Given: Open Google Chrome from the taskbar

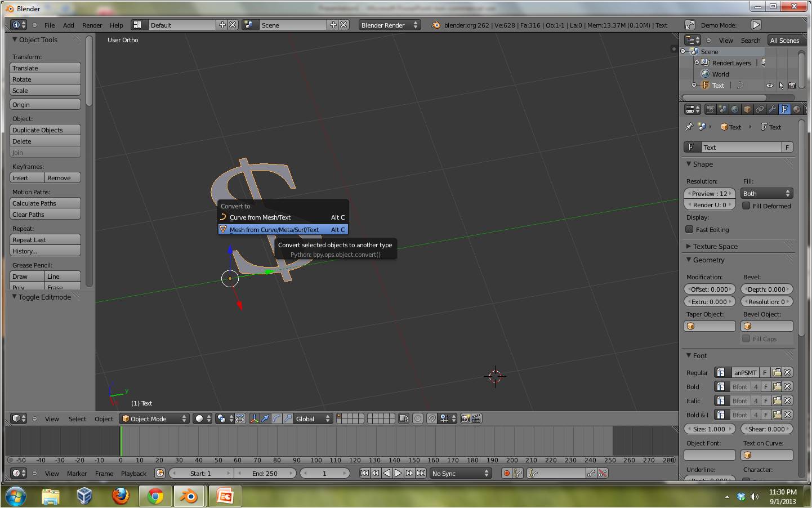Looking at the screenshot, I should (155, 496).
